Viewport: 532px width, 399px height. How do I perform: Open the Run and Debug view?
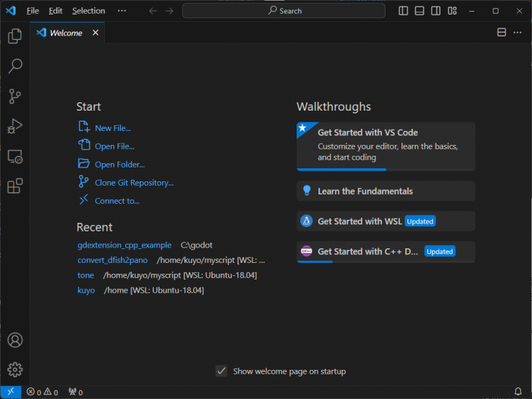coord(15,126)
